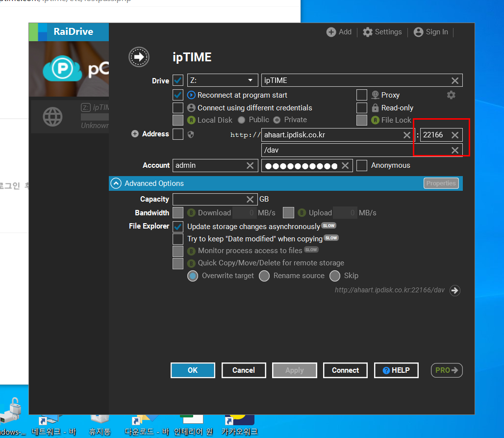Open the URL arrow next to ahaart.ipdisk.co.kr link

[455, 290]
